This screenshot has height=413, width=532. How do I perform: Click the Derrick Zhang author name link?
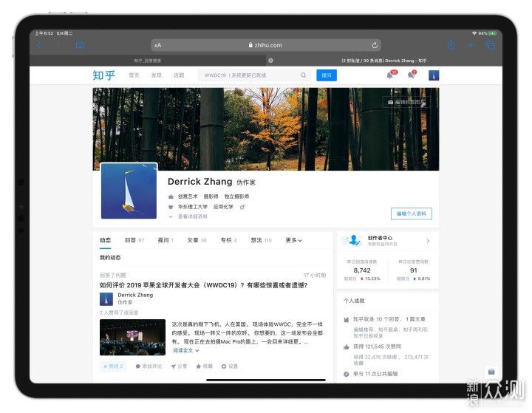pos(135,295)
